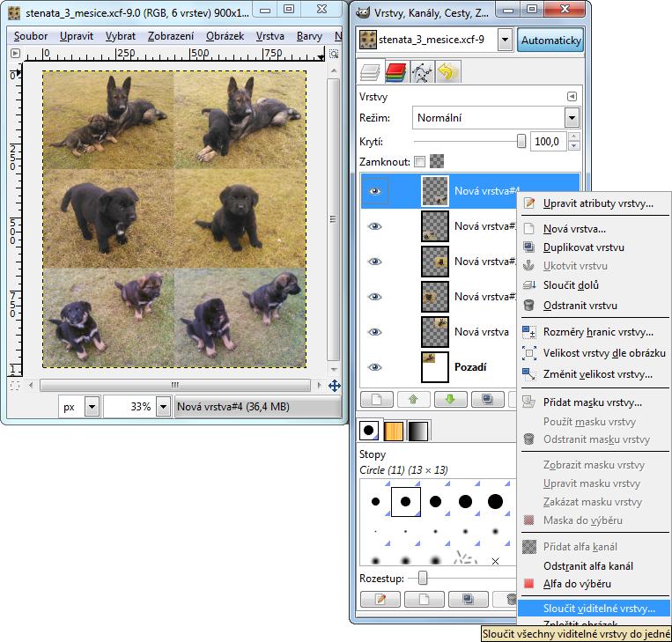Check the Zamknout pixels checkbox
Screen dimensions: 672x642
coord(420,162)
